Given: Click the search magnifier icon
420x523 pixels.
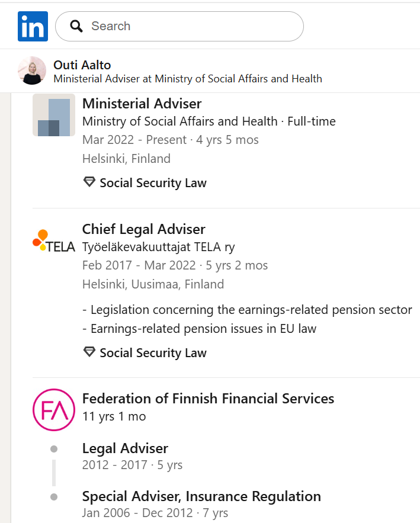Looking at the screenshot, I should tap(76, 26).
